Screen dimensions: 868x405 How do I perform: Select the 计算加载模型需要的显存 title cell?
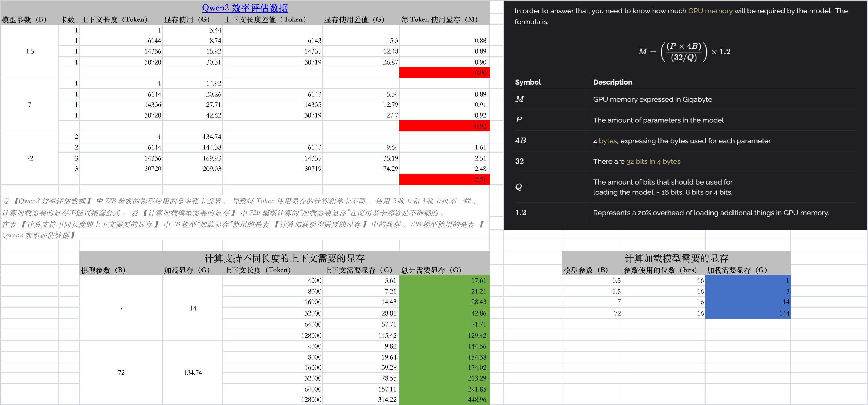(676, 258)
